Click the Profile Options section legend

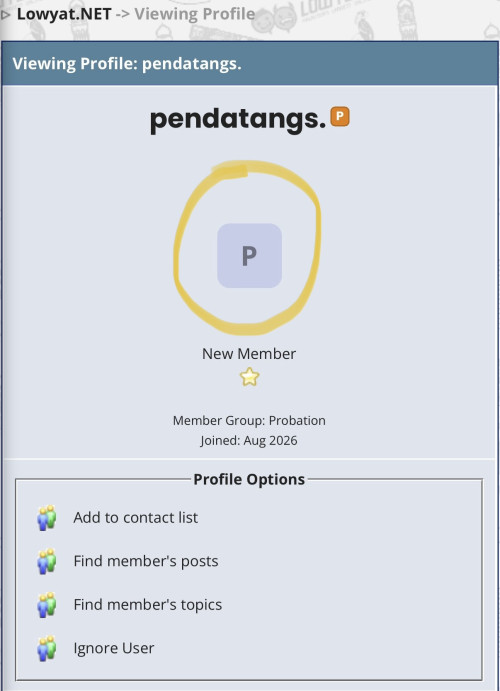[249, 479]
